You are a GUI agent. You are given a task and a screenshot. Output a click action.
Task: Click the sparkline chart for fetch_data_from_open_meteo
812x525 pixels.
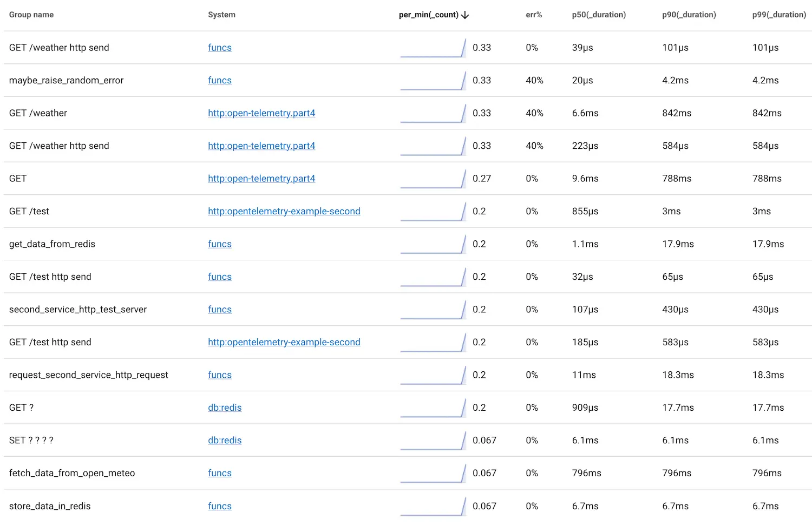433,474
